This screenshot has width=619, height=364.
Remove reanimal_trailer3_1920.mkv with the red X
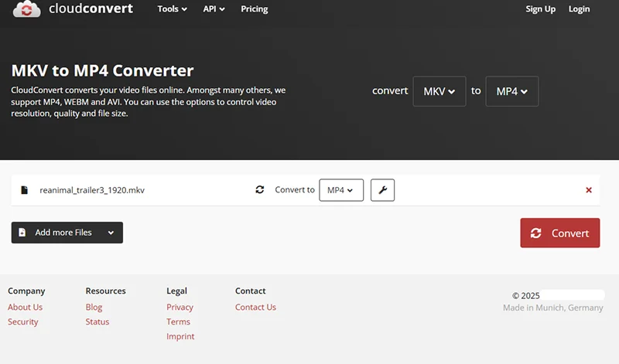point(589,190)
